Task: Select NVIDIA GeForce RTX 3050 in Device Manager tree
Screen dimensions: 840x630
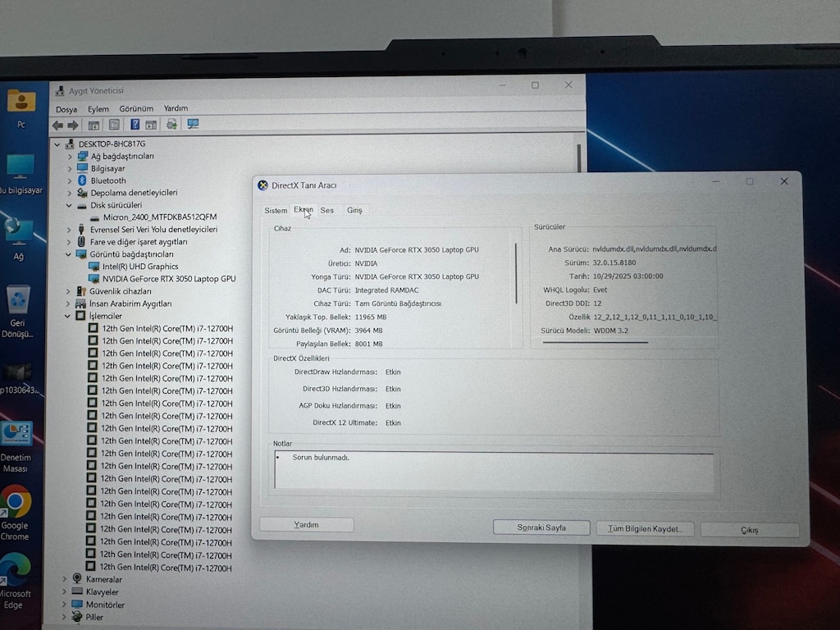Action: 169,279
